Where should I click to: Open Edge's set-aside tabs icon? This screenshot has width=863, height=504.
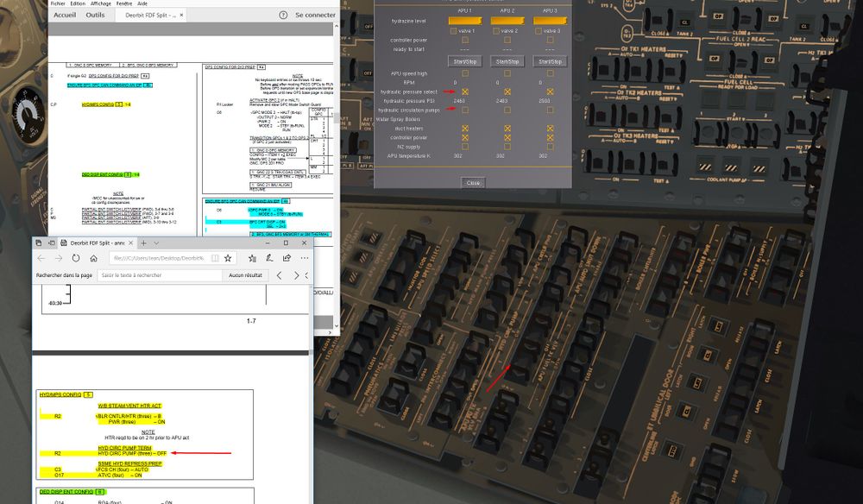[x=39, y=243]
